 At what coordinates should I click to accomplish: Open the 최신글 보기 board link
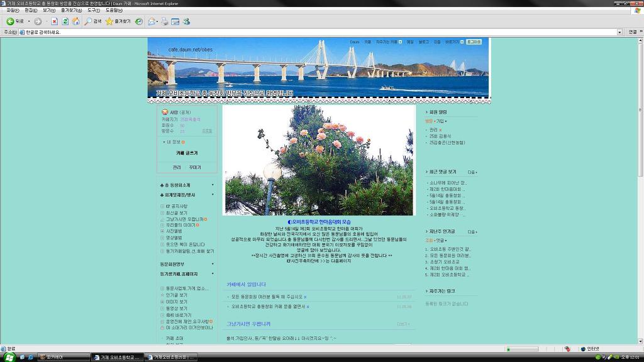(177, 213)
